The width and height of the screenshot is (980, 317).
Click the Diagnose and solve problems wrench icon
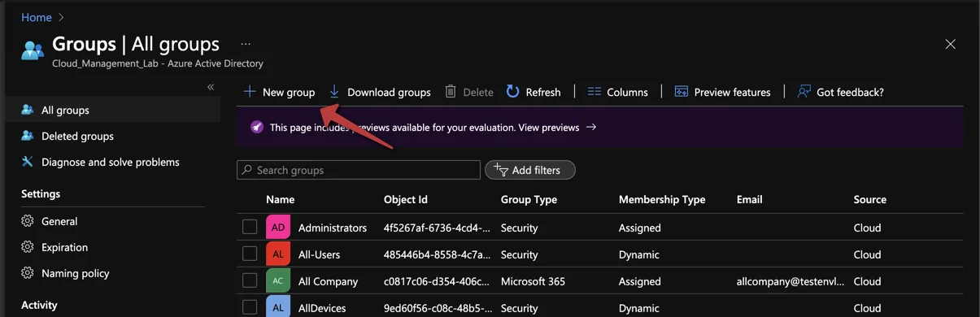tap(27, 162)
